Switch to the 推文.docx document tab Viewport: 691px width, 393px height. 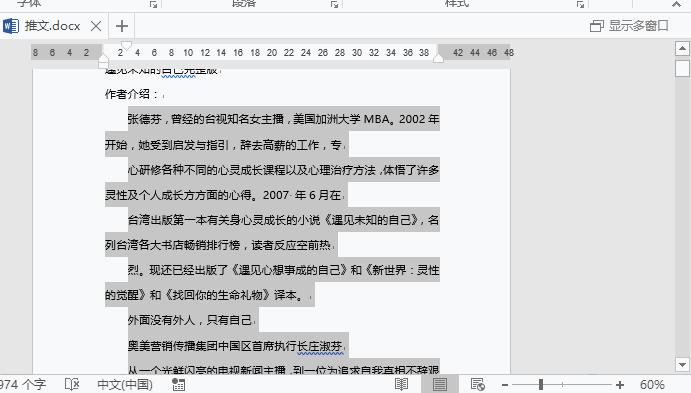52,26
